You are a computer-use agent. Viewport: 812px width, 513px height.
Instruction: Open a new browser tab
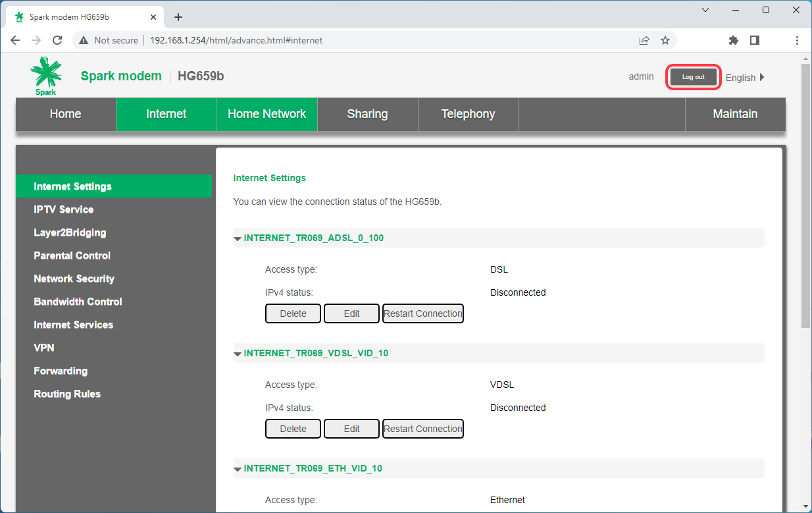pos(178,17)
